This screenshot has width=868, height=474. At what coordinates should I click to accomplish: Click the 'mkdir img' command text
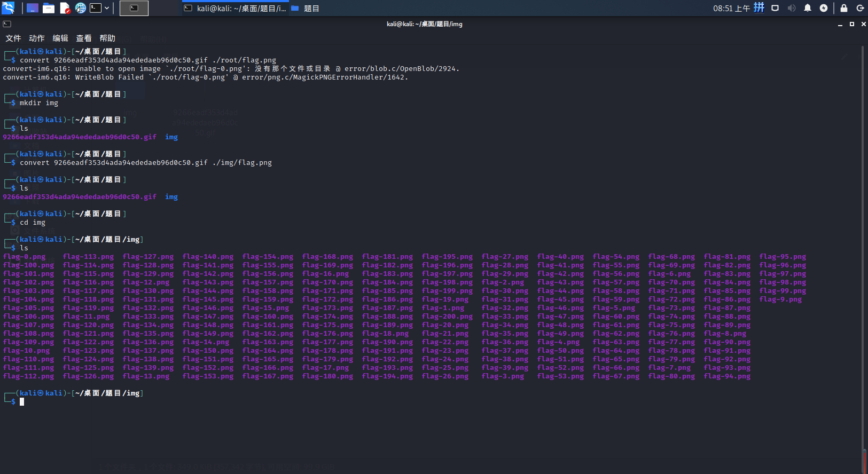[x=39, y=103]
